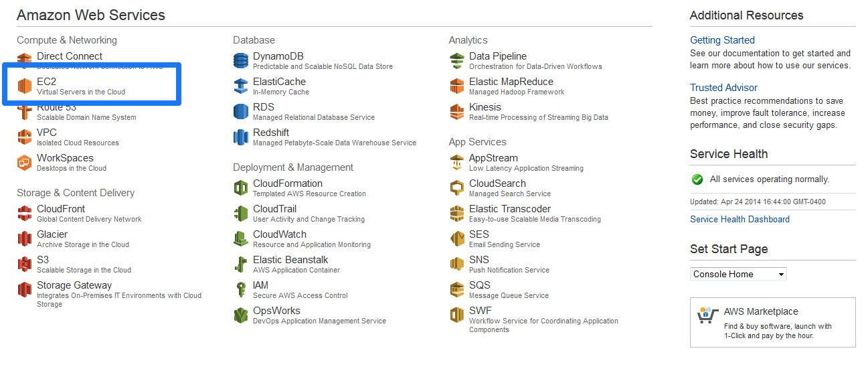Open the EC2 service link
Screen dimensions: 868x375
pos(47,82)
